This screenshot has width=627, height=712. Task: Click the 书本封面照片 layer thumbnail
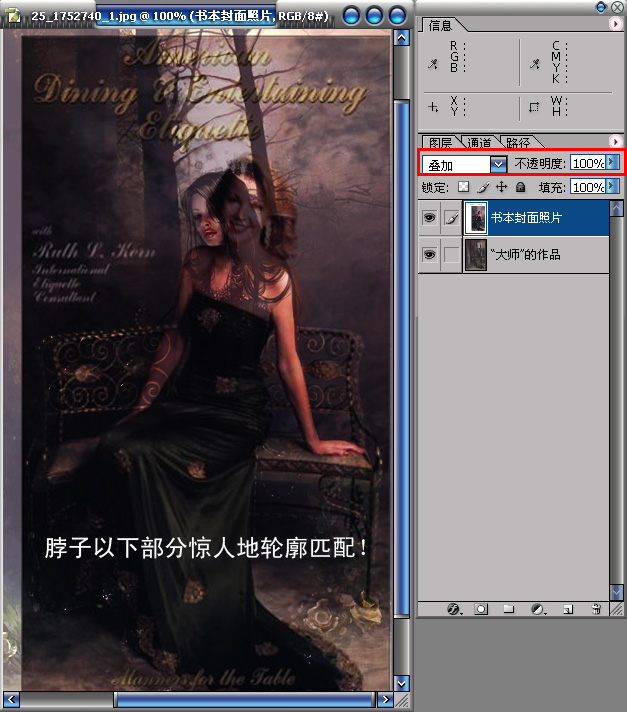[x=476, y=218]
